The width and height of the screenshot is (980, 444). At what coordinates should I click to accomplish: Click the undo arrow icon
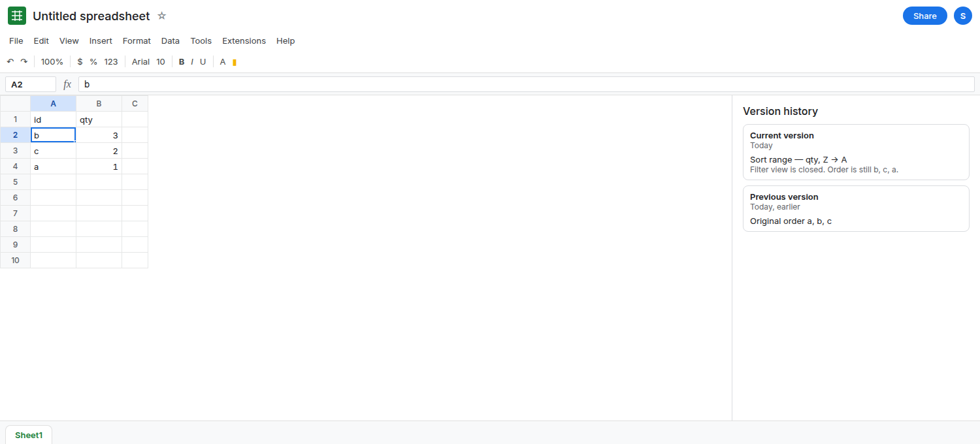[x=10, y=61]
